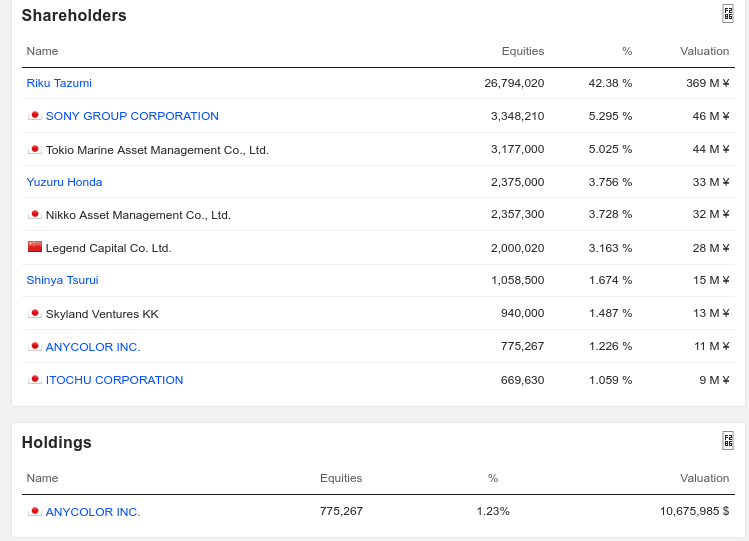Open the Riku Tazumi profile link
The height and width of the screenshot is (541, 749).
[x=59, y=83]
